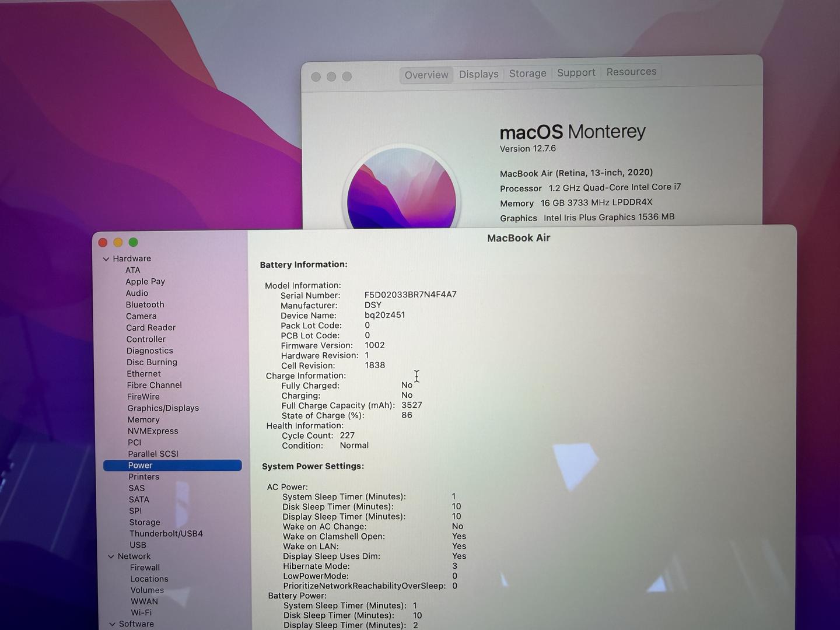Click the full charge capacity value 3527
Viewport: 840px width, 630px height.
(412, 405)
